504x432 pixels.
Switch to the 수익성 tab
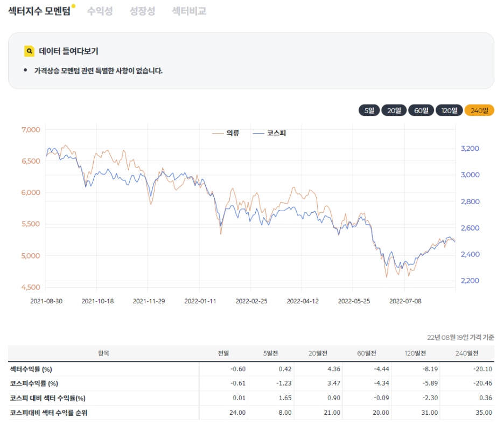pos(100,11)
